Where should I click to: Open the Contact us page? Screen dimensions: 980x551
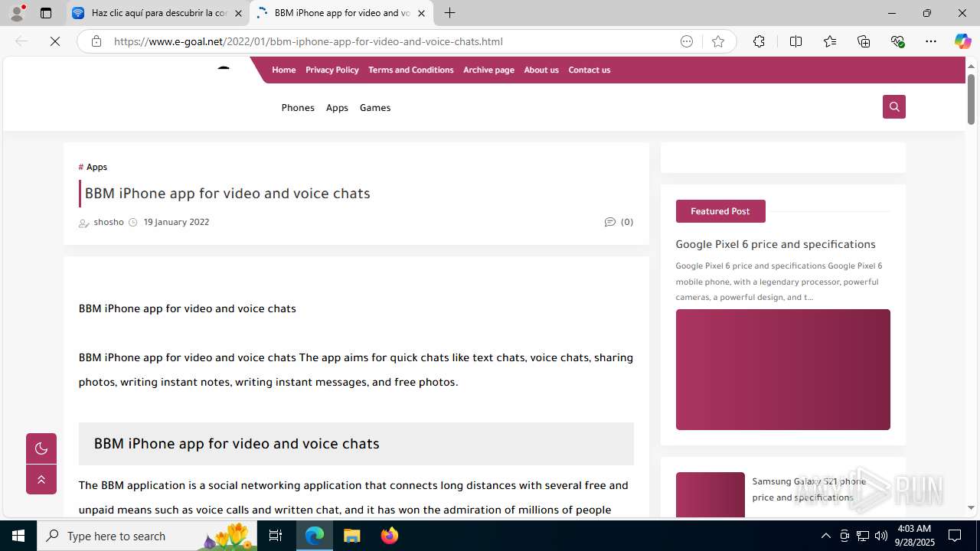click(x=589, y=70)
